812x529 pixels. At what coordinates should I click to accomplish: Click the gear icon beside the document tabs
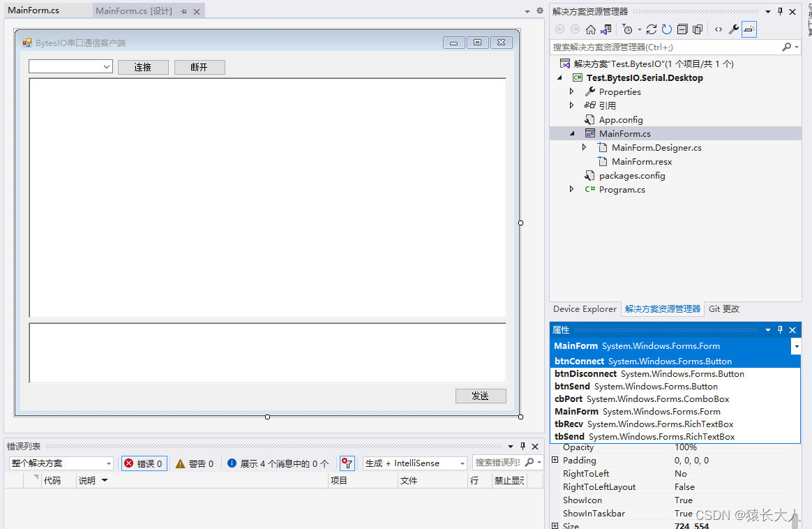click(540, 10)
